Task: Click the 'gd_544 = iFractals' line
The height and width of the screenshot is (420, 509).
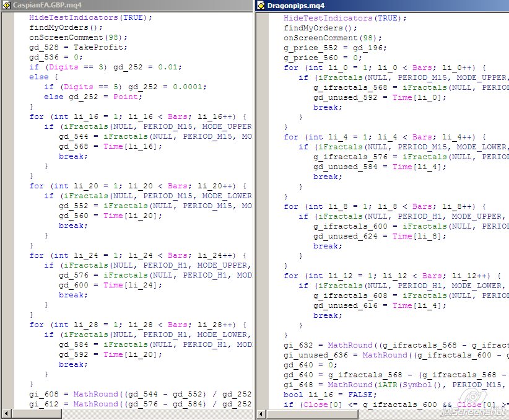Action: (155, 136)
